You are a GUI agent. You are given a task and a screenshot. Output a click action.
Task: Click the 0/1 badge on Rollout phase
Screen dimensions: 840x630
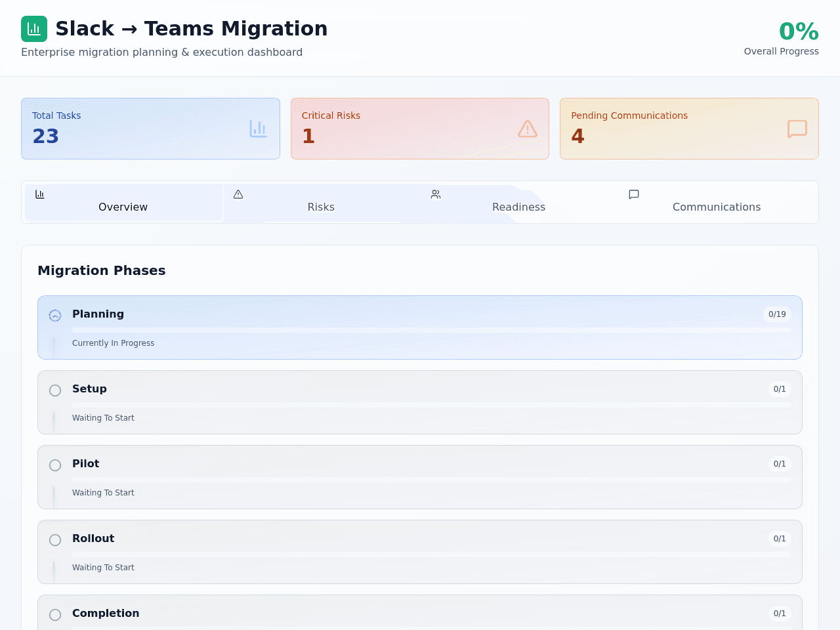tap(780, 539)
